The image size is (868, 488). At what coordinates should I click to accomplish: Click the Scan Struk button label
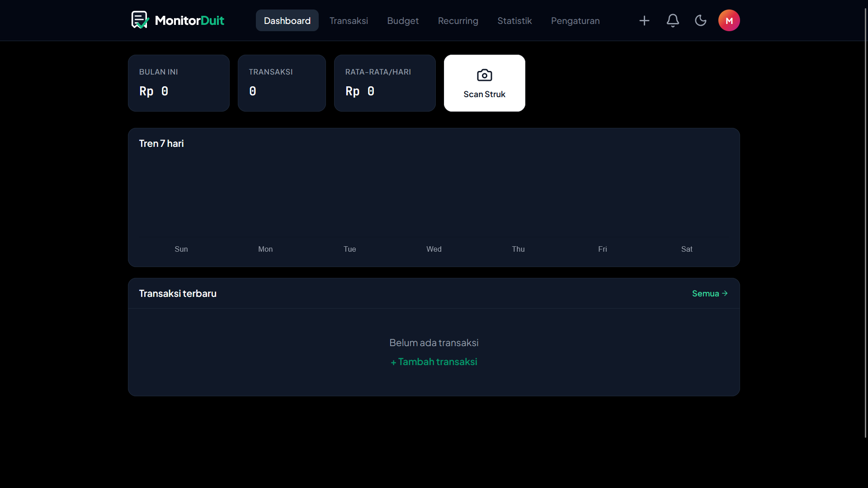(x=484, y=94)
